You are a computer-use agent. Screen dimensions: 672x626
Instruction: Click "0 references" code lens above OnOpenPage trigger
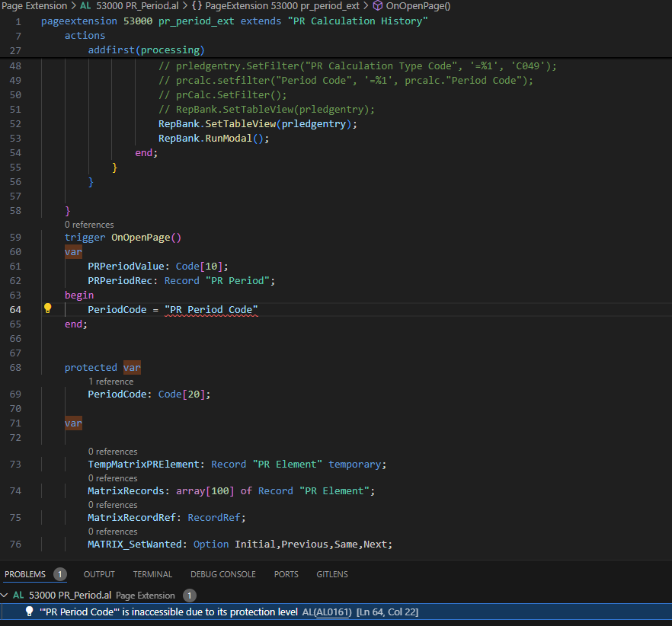(x=89, y=225)
